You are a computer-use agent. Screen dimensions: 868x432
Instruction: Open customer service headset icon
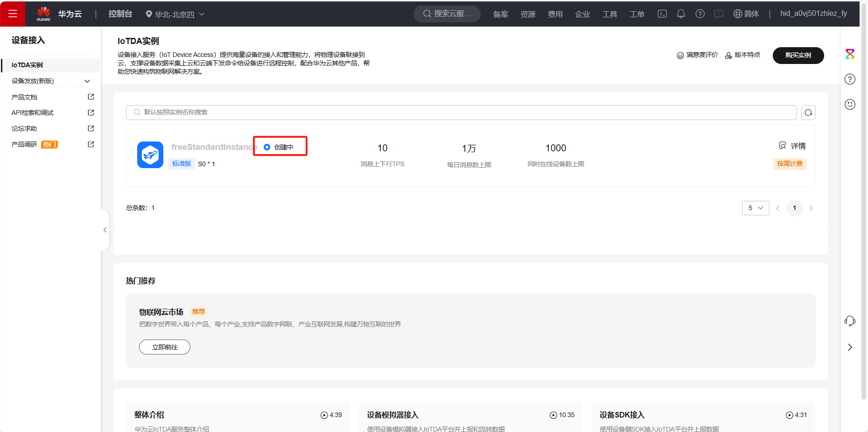(x=850, y=321)
